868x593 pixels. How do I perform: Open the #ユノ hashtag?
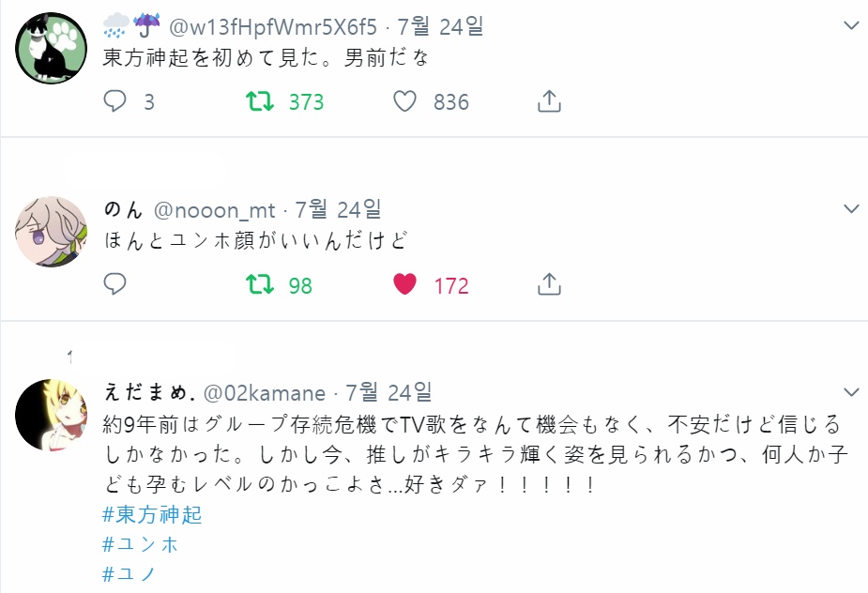coord(129,574)
